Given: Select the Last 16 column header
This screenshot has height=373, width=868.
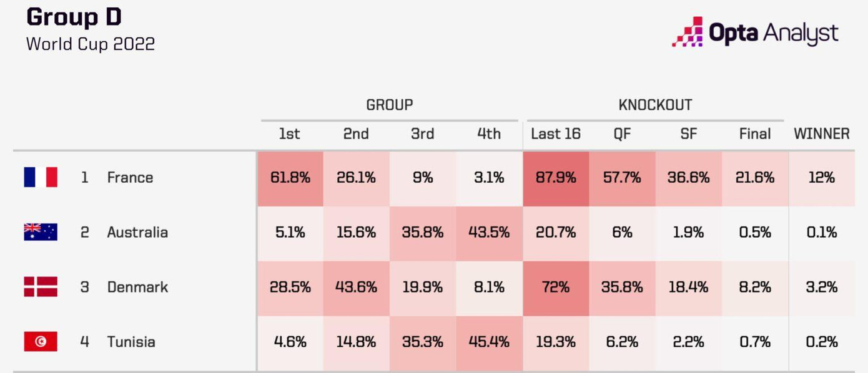Looking at the screenshot, I should (556, 133).
